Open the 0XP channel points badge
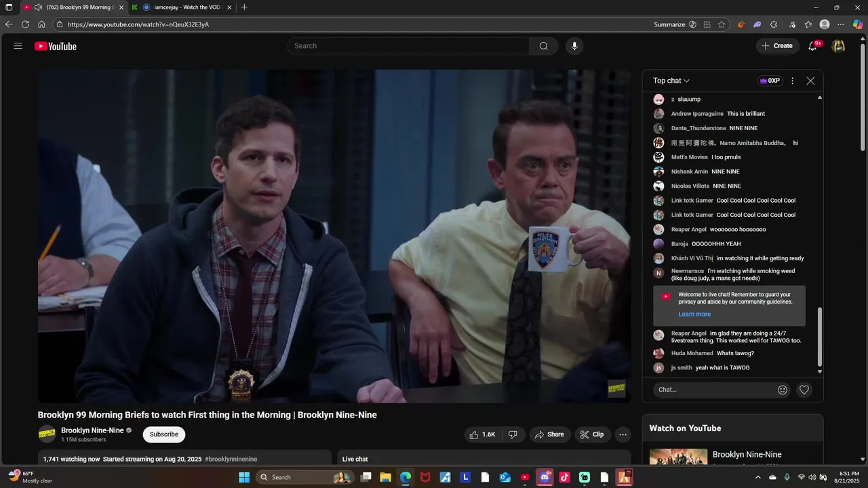 tap(770, 81)
